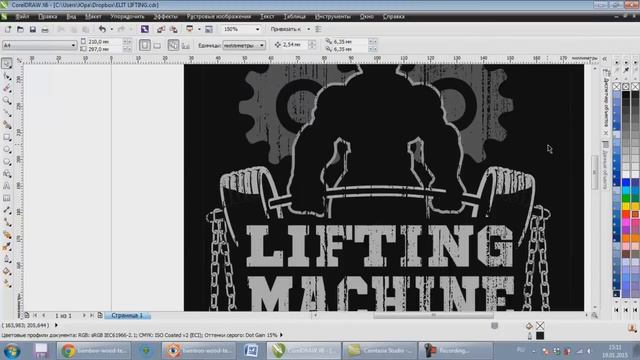Screen dimensions: 640x360
Task: Set page orientation to Portrait
Action: coord(144,45)
